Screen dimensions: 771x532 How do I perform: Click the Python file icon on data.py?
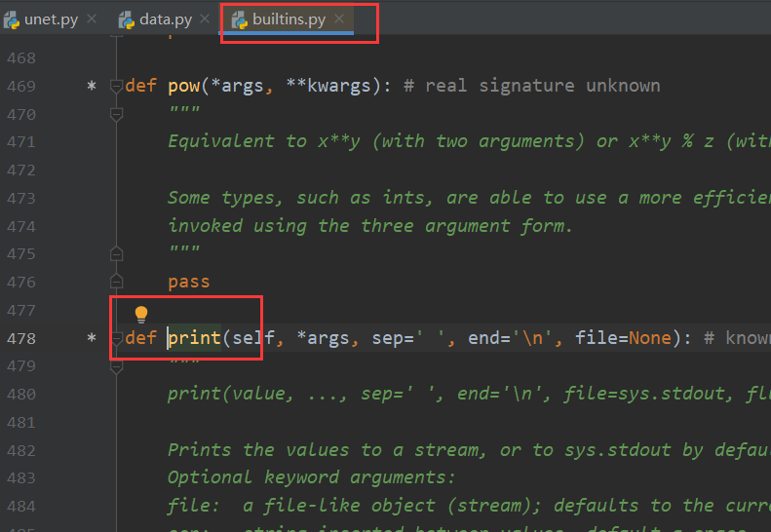click(127, 20)
